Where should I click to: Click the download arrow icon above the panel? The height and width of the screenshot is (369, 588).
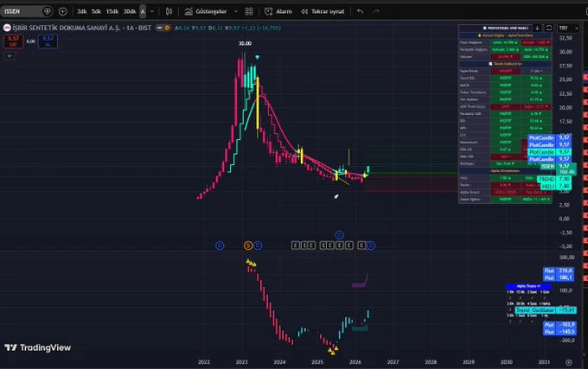pos(537,29)
